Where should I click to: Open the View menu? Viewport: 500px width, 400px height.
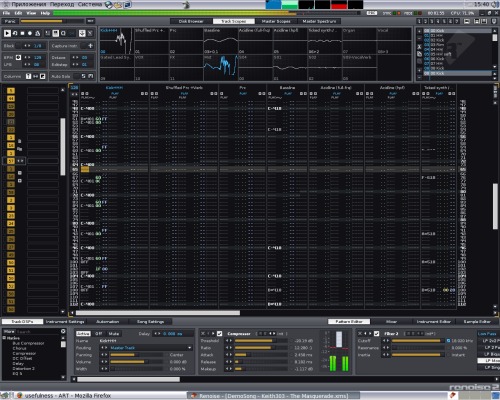31,13
